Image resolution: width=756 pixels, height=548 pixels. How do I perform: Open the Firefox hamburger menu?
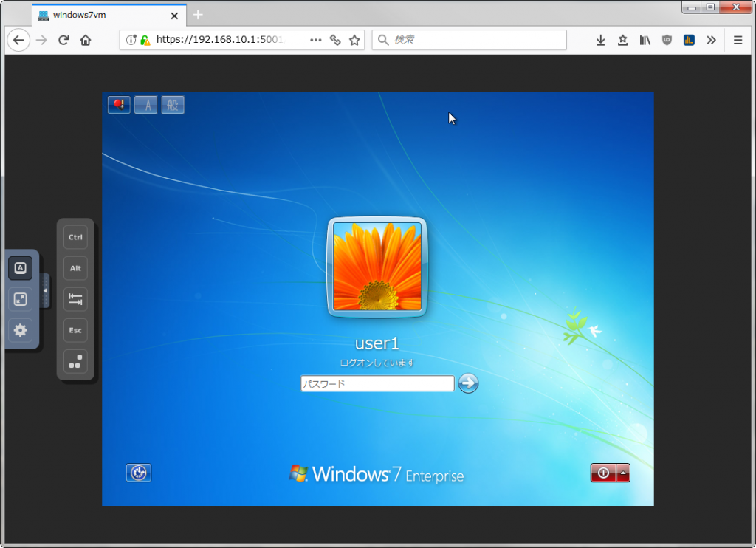tap(738, 40)
